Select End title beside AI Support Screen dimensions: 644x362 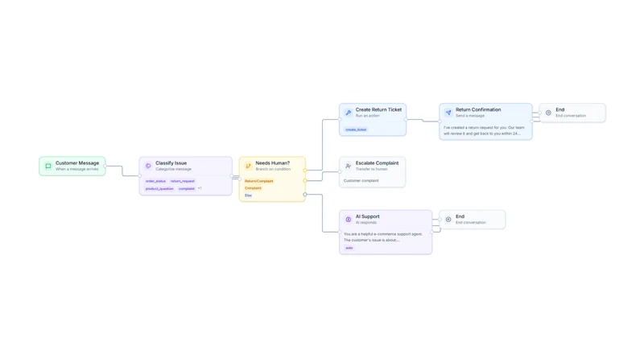[460, 216]
